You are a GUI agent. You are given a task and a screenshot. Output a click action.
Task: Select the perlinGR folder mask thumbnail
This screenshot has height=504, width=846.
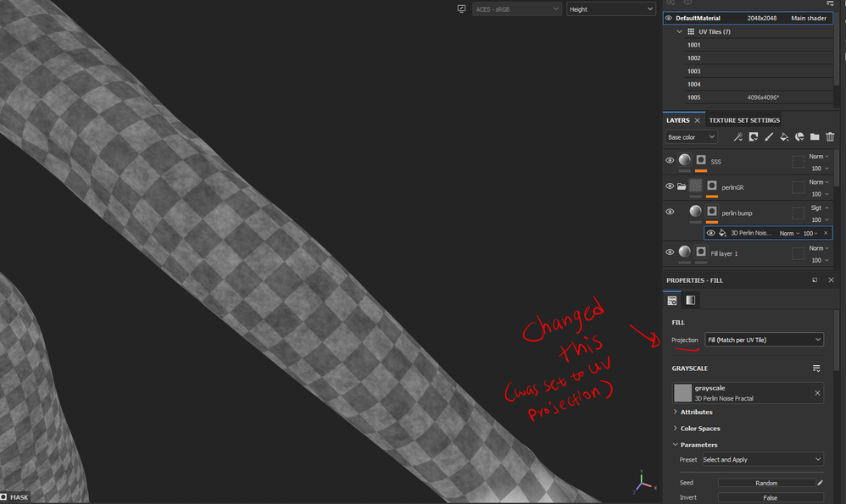click(712, 186)
